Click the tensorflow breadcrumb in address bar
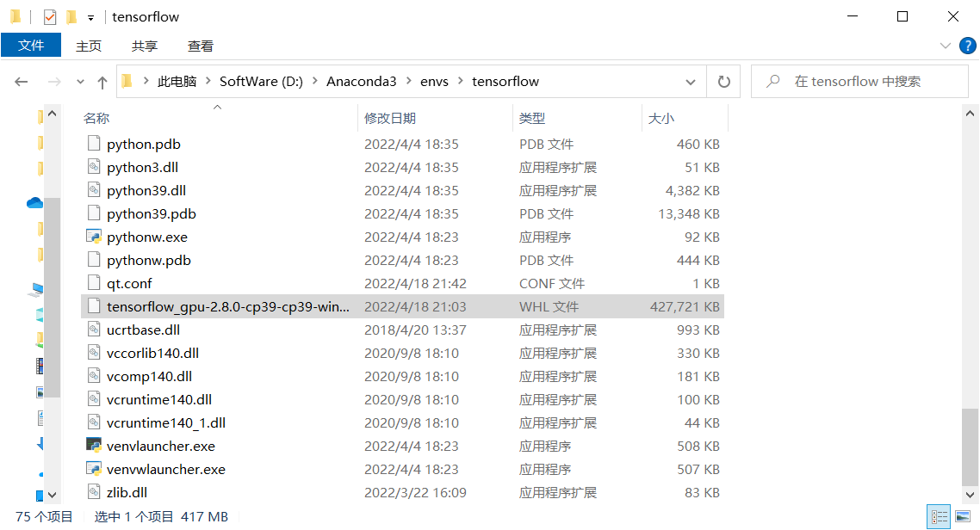The image size is (980, 530). [506, 81]
